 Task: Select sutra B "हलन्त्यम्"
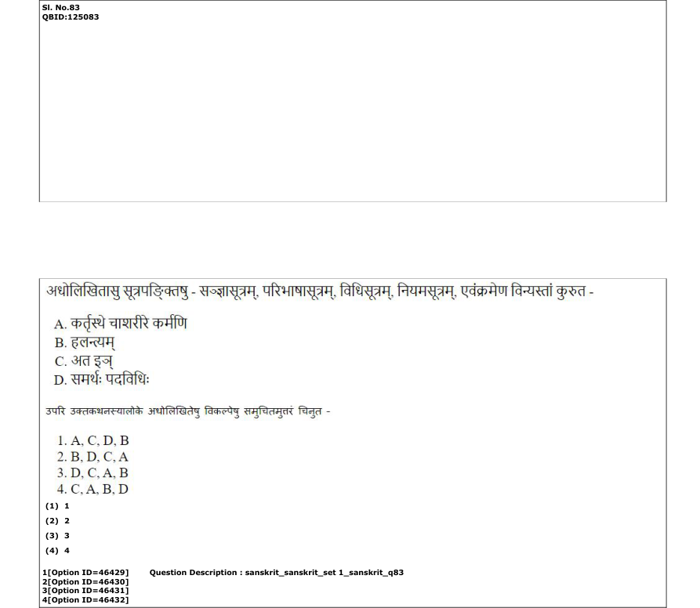pyautogui.click(x=85, y=342)
